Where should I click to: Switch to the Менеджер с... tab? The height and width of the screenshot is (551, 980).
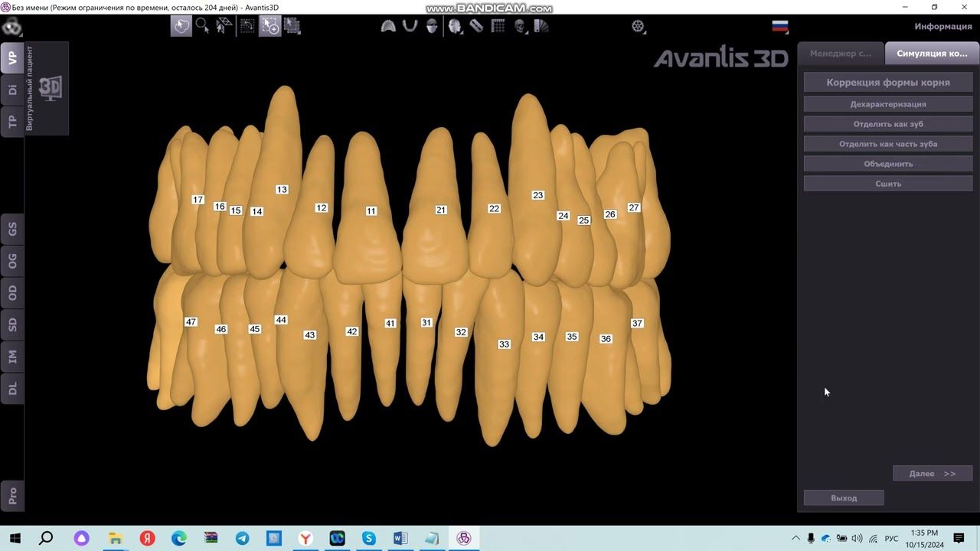pyautogui.click(x=840, y=54)
